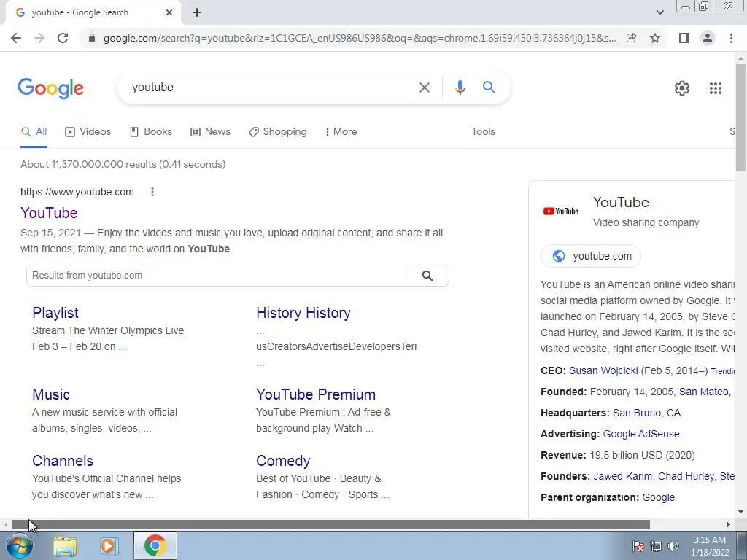Click the volume speaker icon in system tray
Viewport: 747px width, 560px height.
[x=673, y=546]
